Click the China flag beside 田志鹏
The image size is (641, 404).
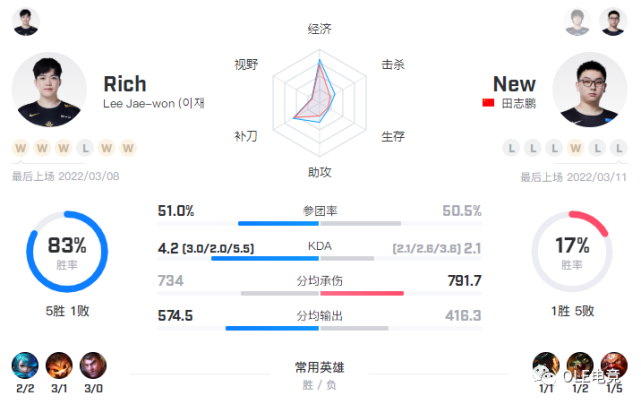point(488,103)
